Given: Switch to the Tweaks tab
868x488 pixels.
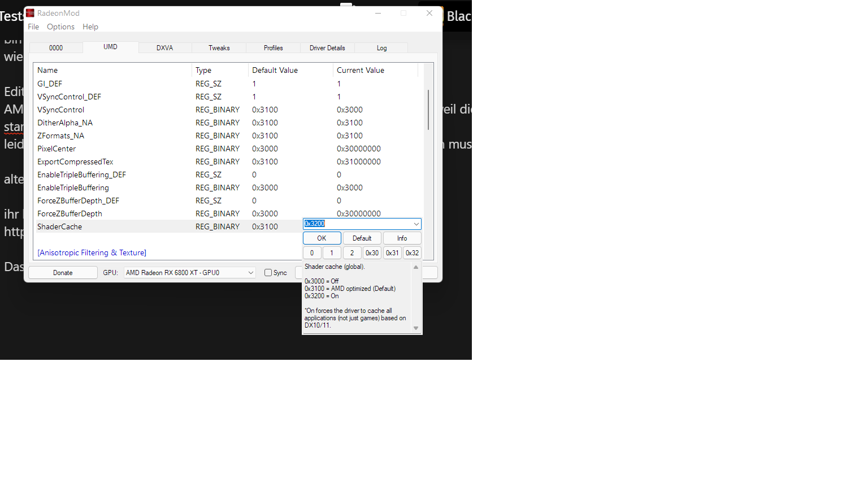Looking at the screenshot, I should coord(219,48).
